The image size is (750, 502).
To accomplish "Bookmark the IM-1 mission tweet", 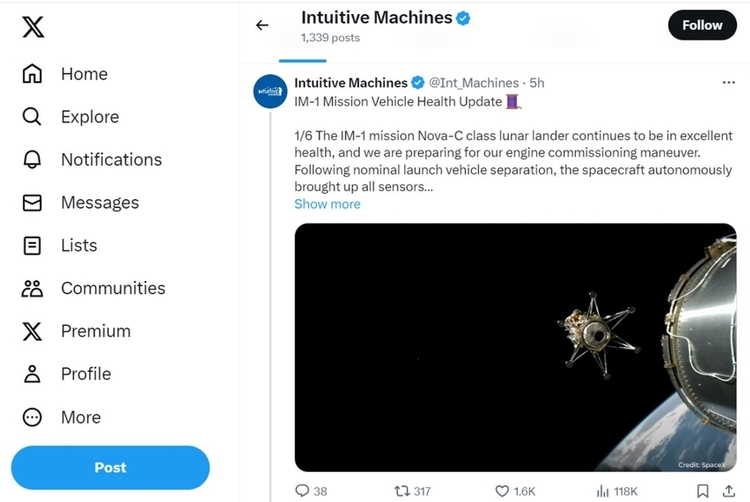I will [x=703, y=491].
